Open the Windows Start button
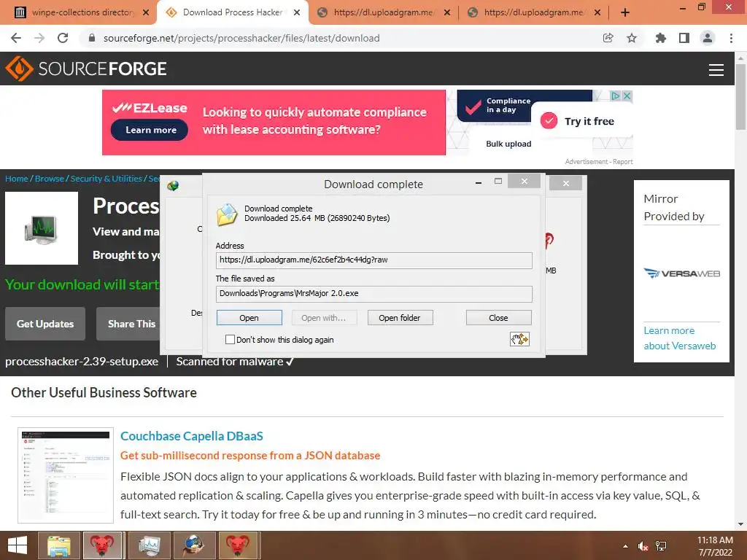Viewport: 747px width, 560px height. (x=18, y=545)
